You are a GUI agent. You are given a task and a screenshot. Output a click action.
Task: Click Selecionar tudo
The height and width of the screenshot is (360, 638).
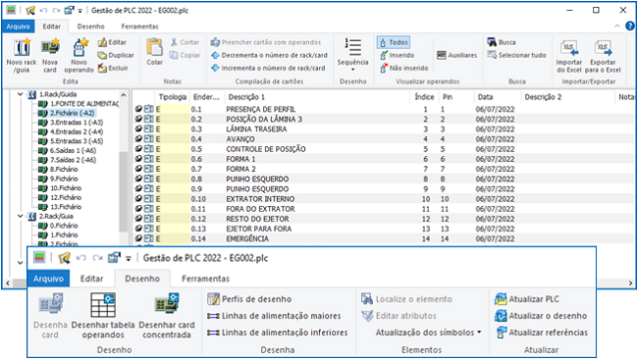coord(516,55)
